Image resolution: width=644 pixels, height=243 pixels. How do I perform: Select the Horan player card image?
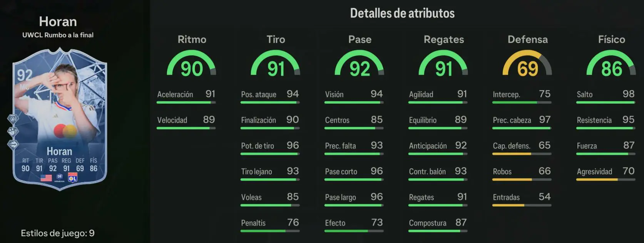[x=59, y=119]
